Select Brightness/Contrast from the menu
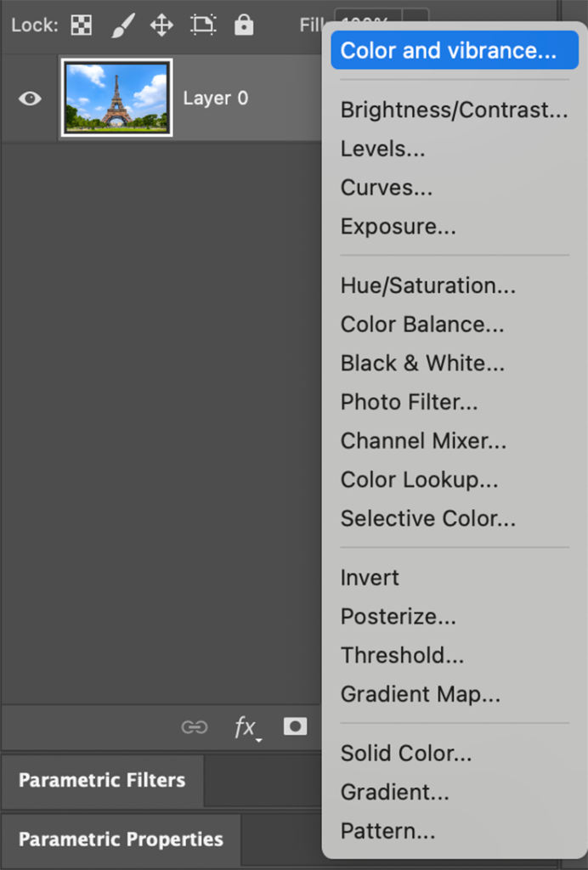 click(x=454, y=110)
